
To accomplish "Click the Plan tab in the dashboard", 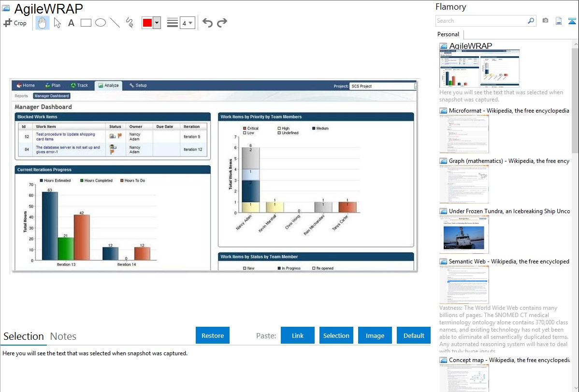I will [53, 86].
